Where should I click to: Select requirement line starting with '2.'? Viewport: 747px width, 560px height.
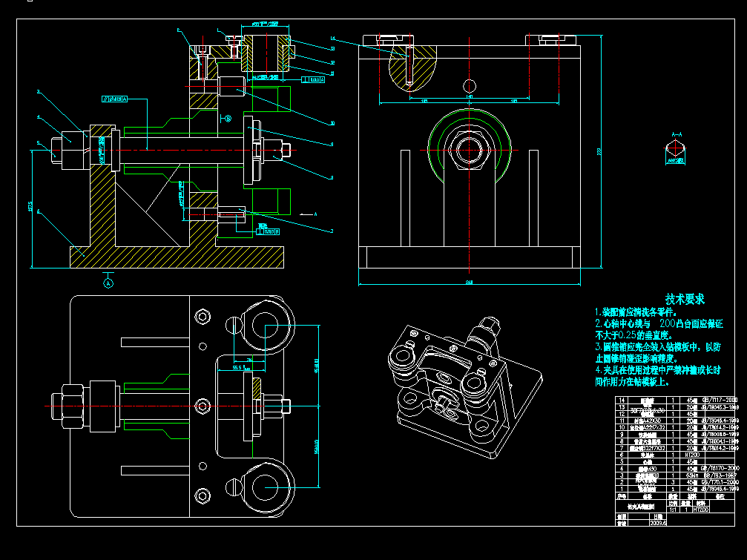tap(659, 324)
